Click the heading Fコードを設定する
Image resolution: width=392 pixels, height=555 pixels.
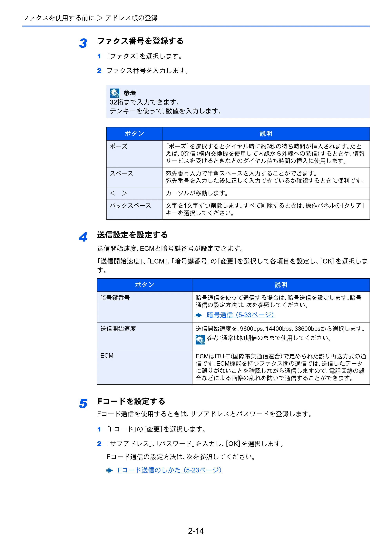pyautogui.click(x=131, y=401)
